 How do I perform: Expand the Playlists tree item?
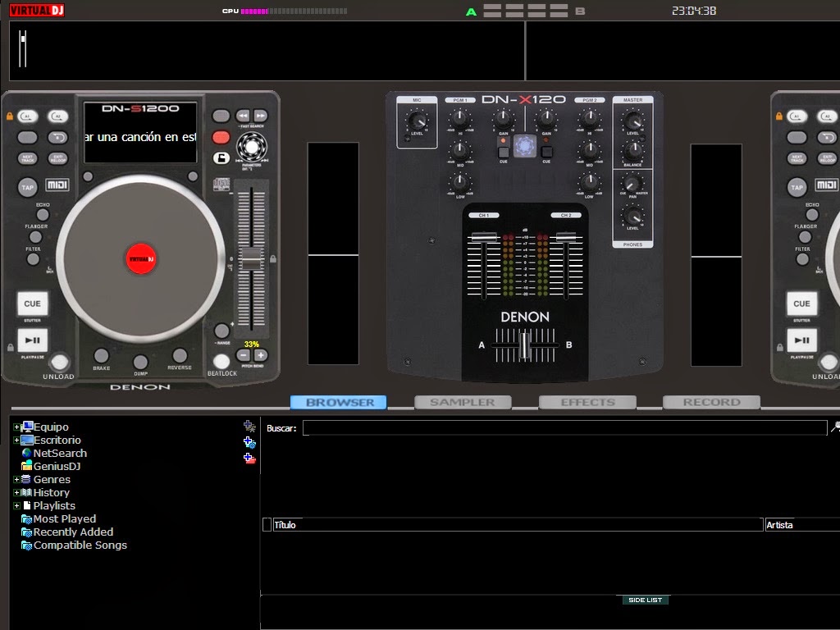click(x=18, y=505)
